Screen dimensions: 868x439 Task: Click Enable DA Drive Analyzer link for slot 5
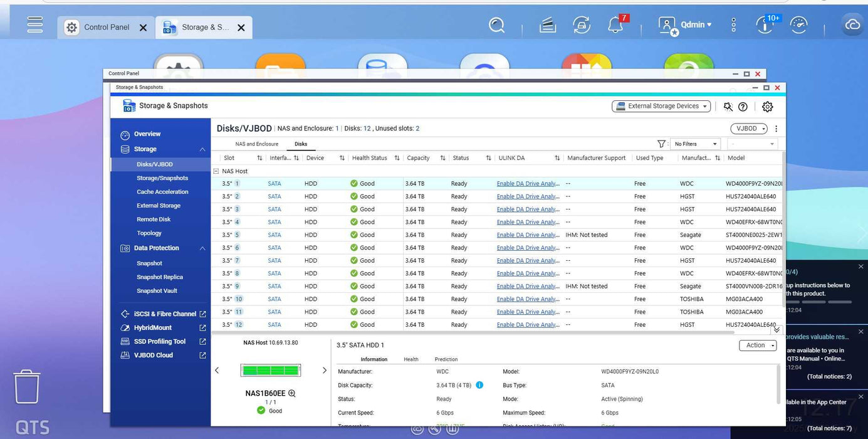pyautogui.click(x=528, y=235)
